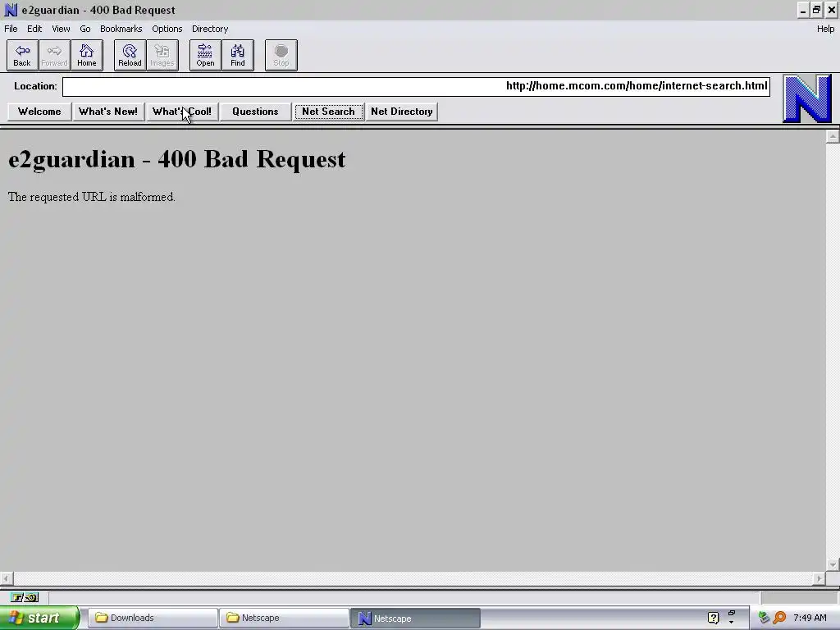Reload the current page
840x630 pixels.
coord(130,55)
